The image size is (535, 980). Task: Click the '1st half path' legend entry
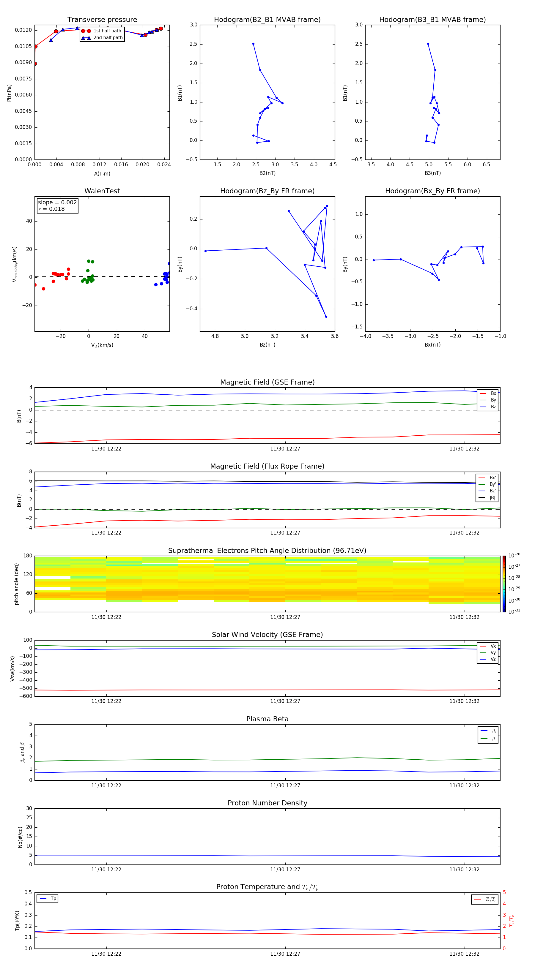[x=101, y=31]
